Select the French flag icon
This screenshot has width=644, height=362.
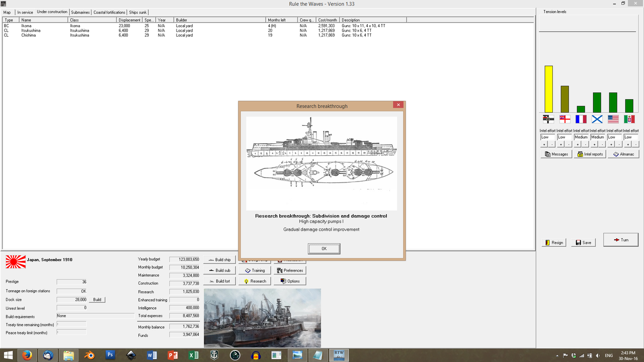(x=581, y=119)
